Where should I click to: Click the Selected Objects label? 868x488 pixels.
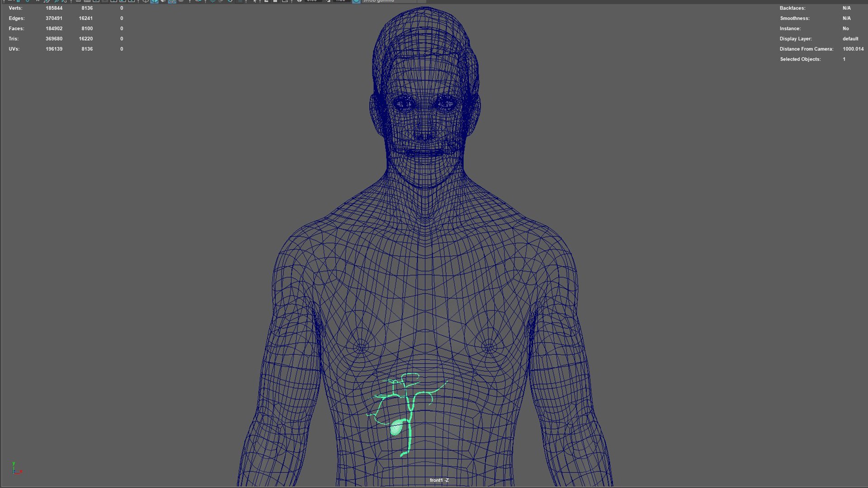pos(800,59)
